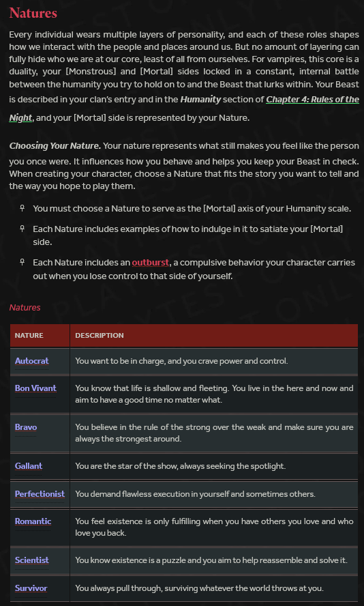Viewport: 364px width, 606px height.
Task: Open the Scientist nature link
Action: point(31,560)
